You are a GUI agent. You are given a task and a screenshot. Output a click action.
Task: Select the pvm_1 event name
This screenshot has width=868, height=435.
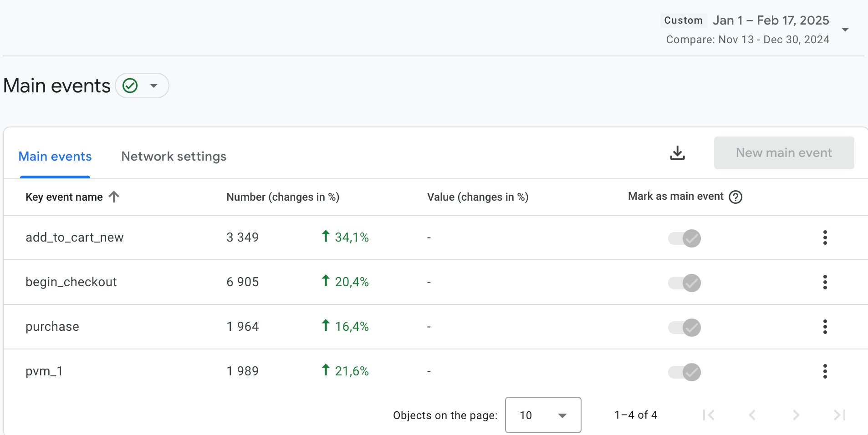pos(44,371)
